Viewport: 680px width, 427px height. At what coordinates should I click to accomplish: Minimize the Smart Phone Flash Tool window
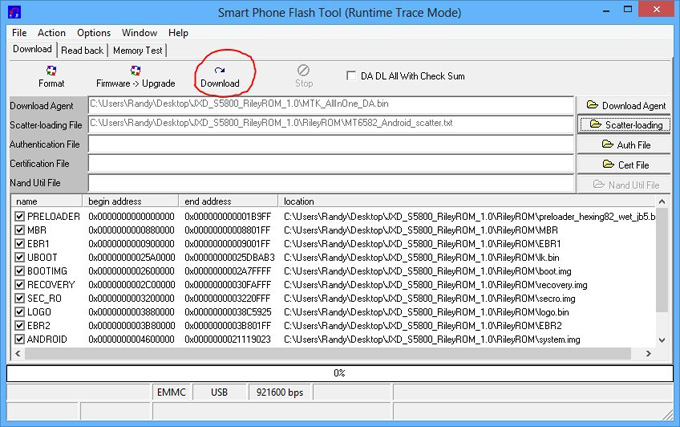[607, 10]
